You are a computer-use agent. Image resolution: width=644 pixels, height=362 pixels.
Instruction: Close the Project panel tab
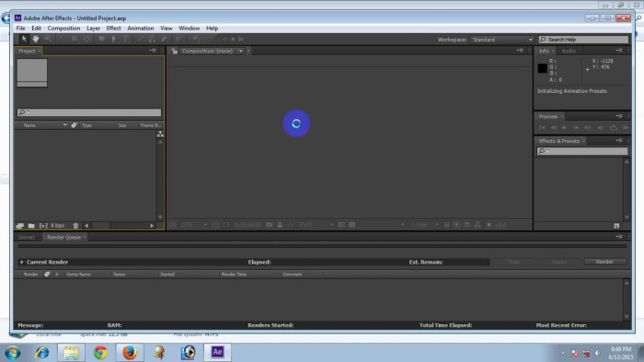point(40,51)
